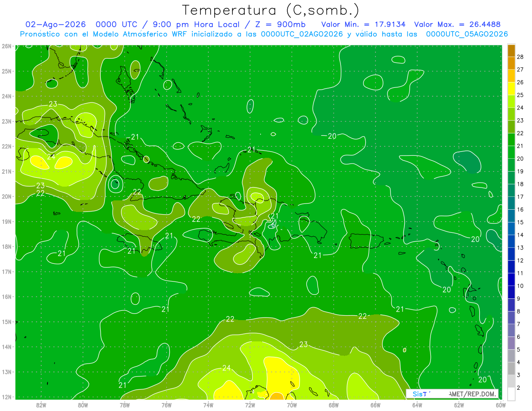Click longitude axis label 60W
This screenshot has height=411, width=532.
click(x=501, y=405)
